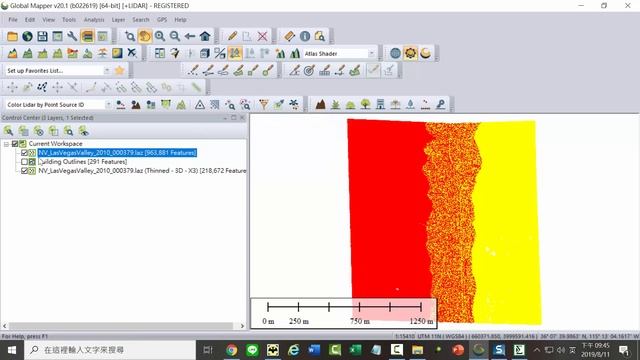Open the Set up Favorites List dropdown
Viewport: 640px width, 360px height.
[107, 71]
